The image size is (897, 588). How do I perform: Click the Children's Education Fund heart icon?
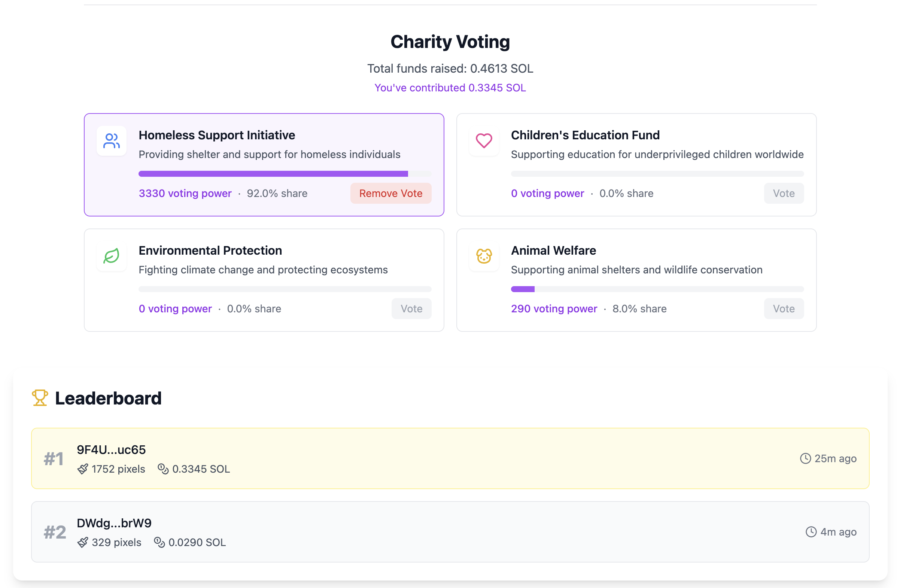(484, 141)
